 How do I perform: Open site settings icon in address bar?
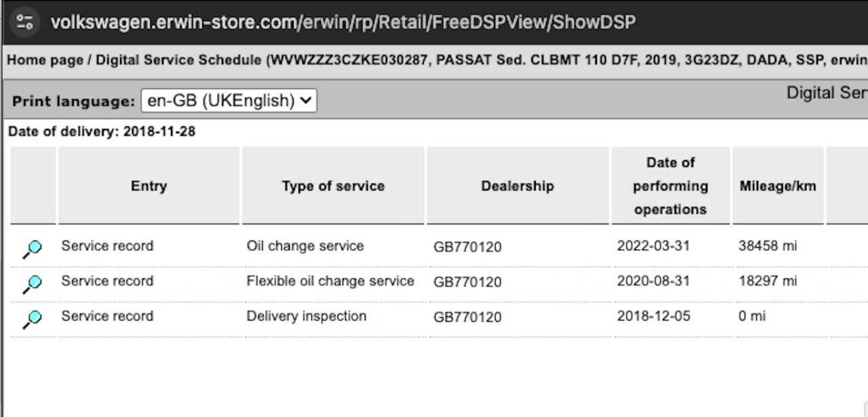coord(25,22)
